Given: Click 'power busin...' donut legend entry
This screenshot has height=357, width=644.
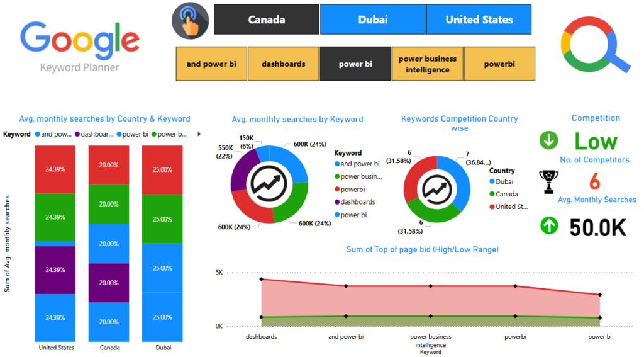Looking at the screenshot, I should (358, 176).
